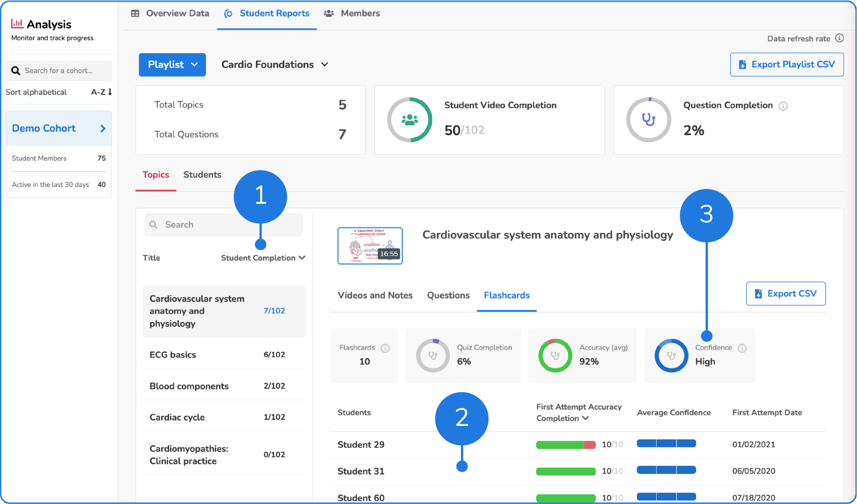
Task: Sort by Student Completion column
Action: click(263, 258)
